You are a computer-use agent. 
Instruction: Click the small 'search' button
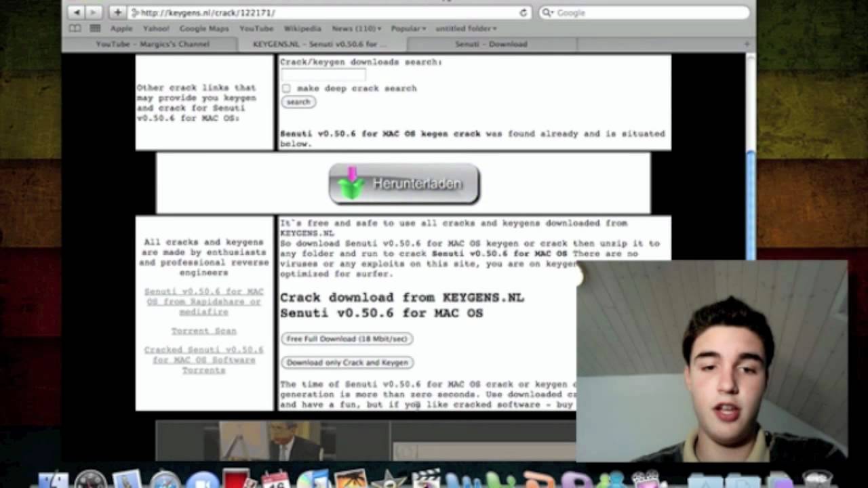[x=298, y=102]
